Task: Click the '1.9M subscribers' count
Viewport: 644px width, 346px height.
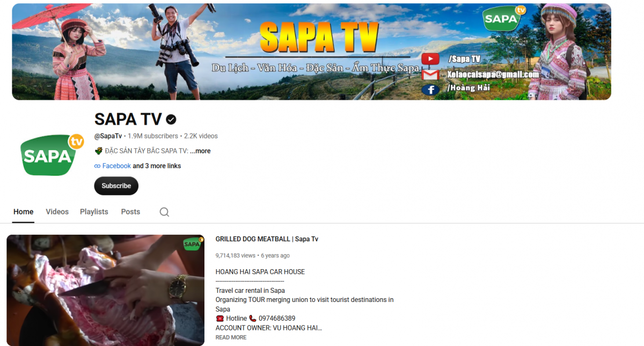Action: pyautogui.click(x=153, y=136)
